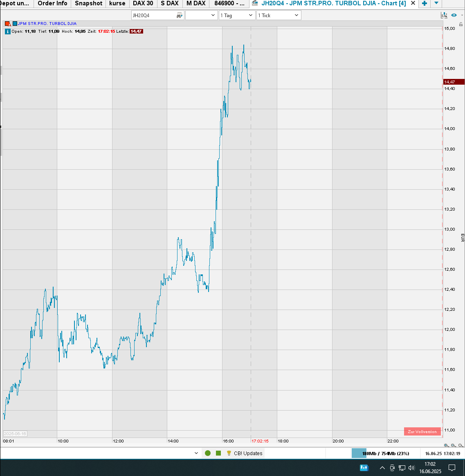Viewport: 465px width, 476px height.
Task: Add a new tab with plus icon
Action: coord(425,3)
